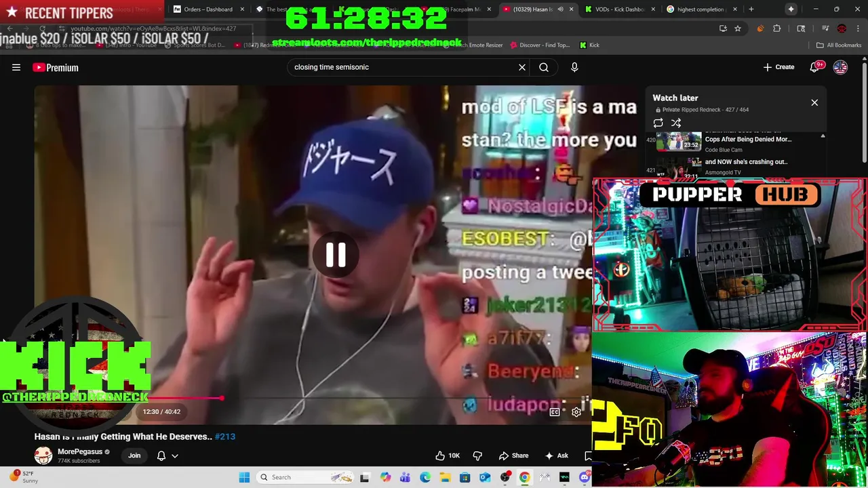Open Outlook from the taskbar

(x=485, y=477)
